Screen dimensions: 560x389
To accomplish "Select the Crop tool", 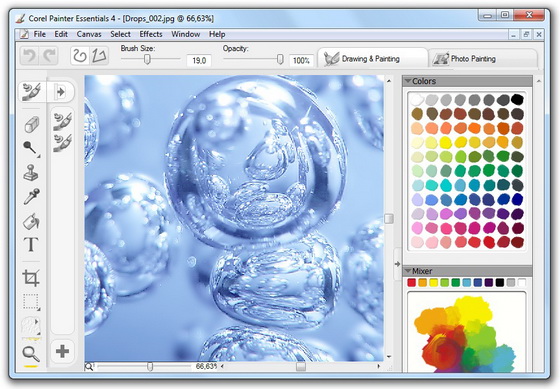I will pos(31,278).
